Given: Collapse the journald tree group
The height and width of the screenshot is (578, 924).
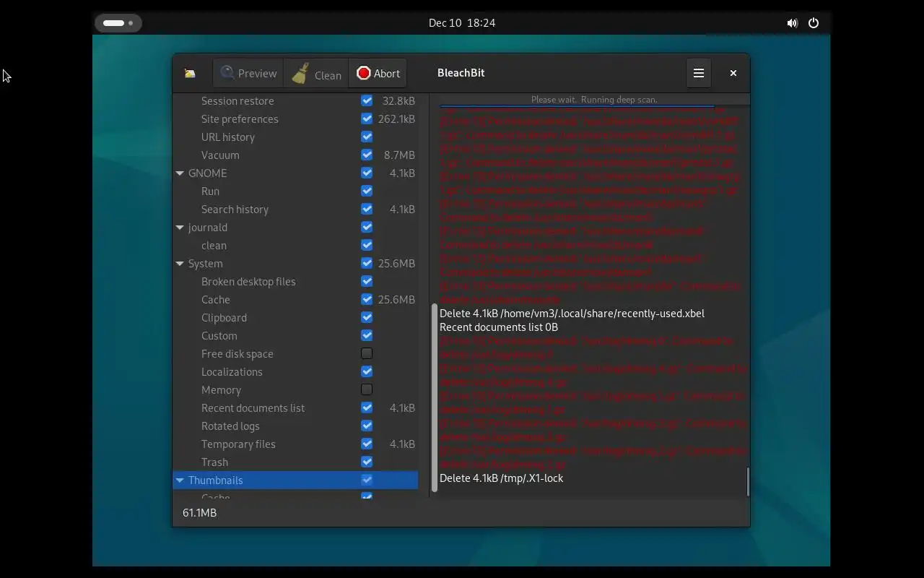Looking at the screenshot, I should (180, 228).
